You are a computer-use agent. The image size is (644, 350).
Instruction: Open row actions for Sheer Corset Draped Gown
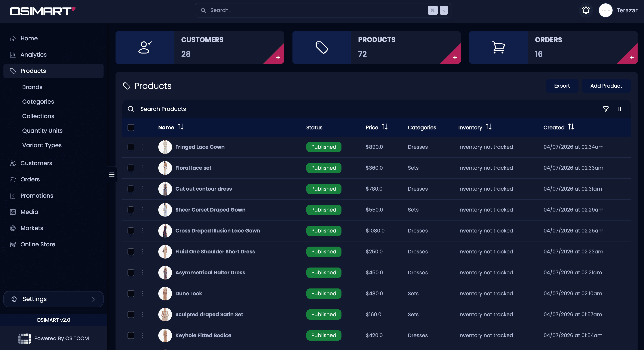(142, 210)
